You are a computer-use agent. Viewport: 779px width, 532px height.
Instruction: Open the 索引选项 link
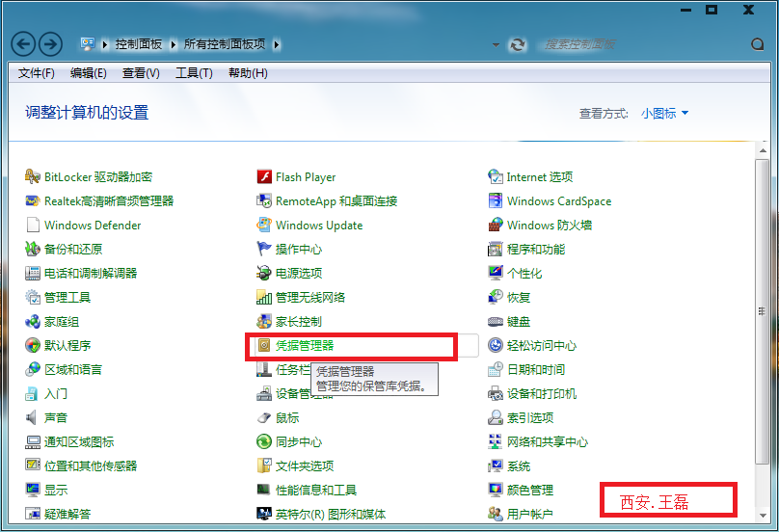(x=530, y=417)
